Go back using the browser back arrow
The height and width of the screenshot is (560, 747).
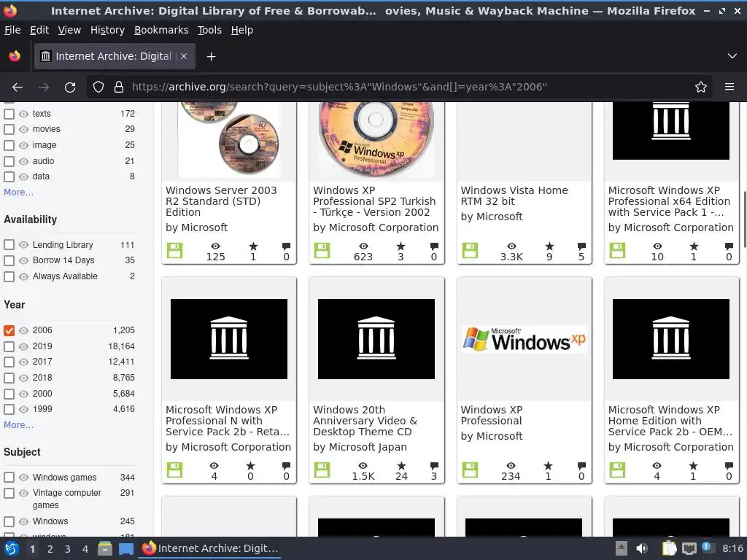tap(18, 87)
